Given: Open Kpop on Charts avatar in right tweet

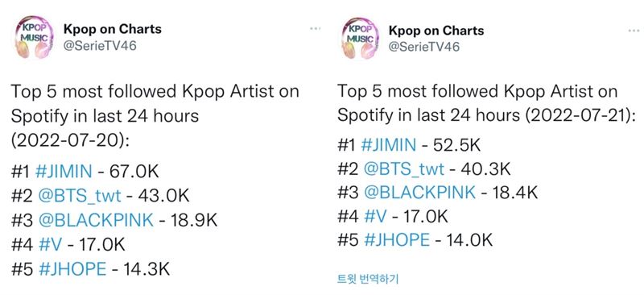Looking at the screenshot, I should [360, 38].
